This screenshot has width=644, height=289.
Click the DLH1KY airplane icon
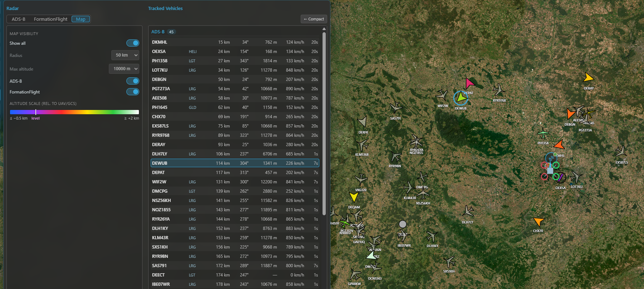pos(432,236)
